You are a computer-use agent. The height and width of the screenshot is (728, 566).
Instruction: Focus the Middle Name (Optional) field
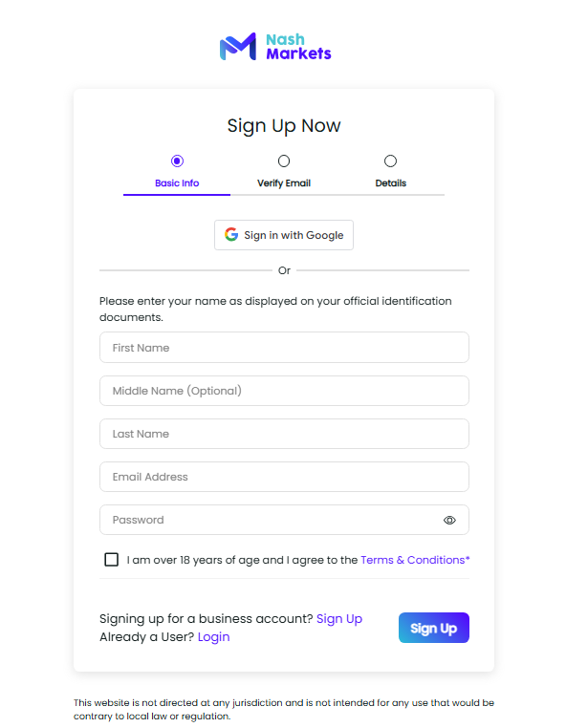[284, 391]
